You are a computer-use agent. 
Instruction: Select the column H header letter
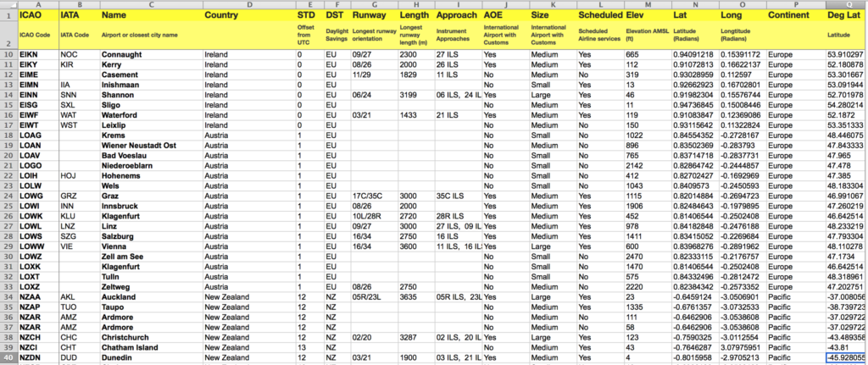coord(415,4)
